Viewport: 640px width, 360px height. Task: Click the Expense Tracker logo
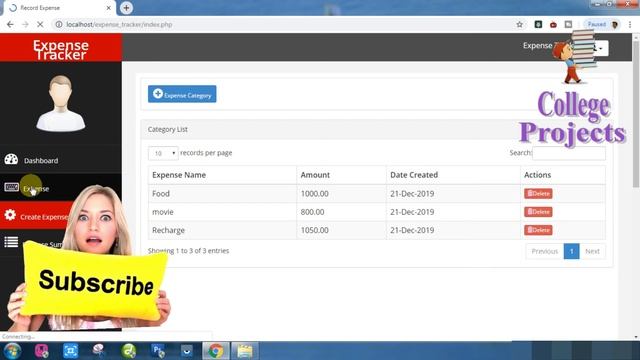click(61, 49)
